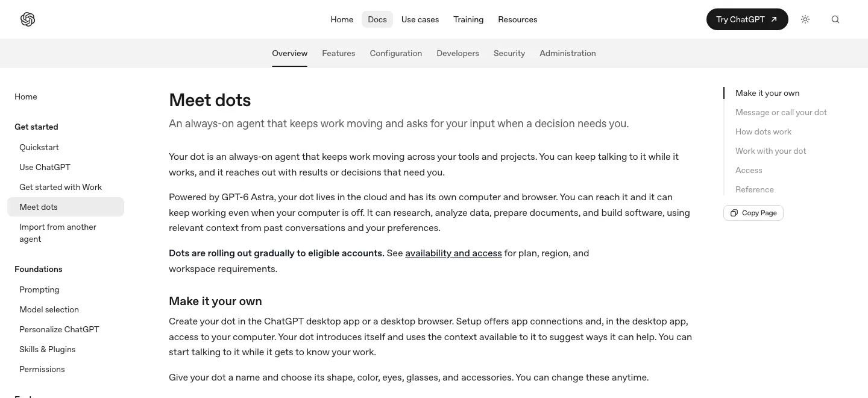
Task: Open search with the magnifier icon
Action: tap(835, 19)
